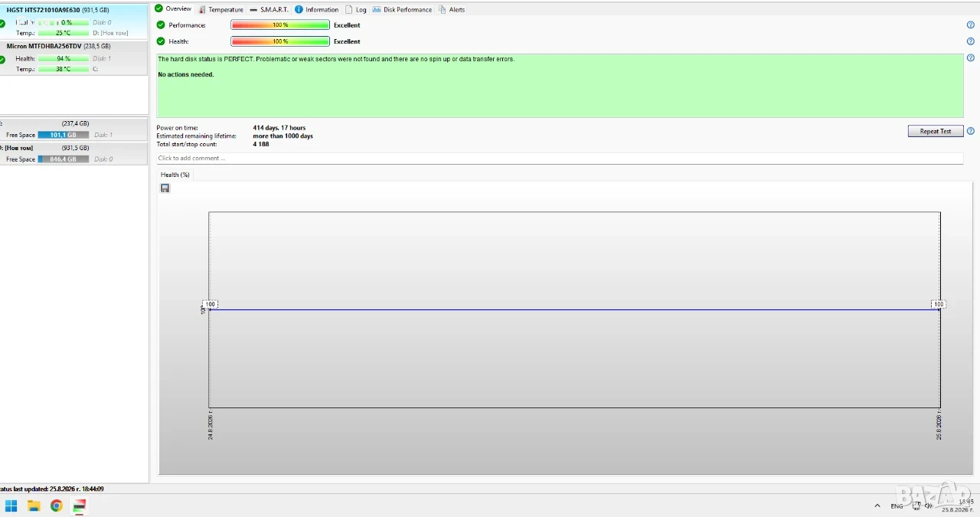Click Hard Disk Sentinel taskbar icon
The height and width of the screenshot is (517, 980).
pos(79,506)
